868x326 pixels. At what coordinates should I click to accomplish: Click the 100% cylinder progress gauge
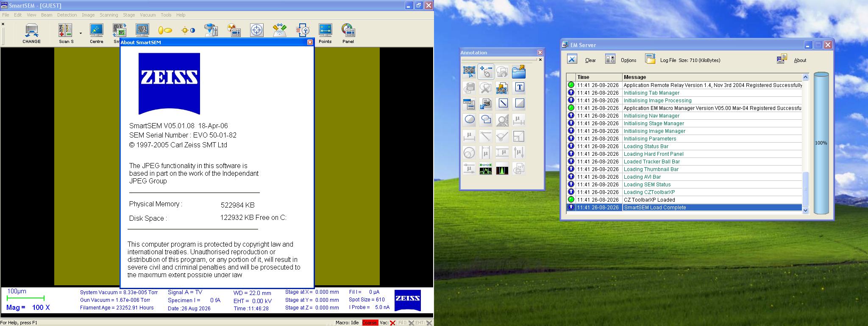point(821,143)
